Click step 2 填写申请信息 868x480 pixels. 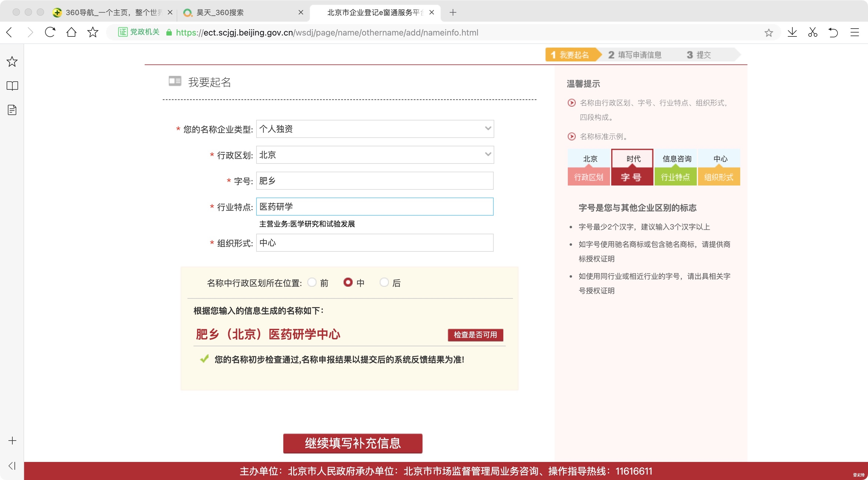[635, 55]
